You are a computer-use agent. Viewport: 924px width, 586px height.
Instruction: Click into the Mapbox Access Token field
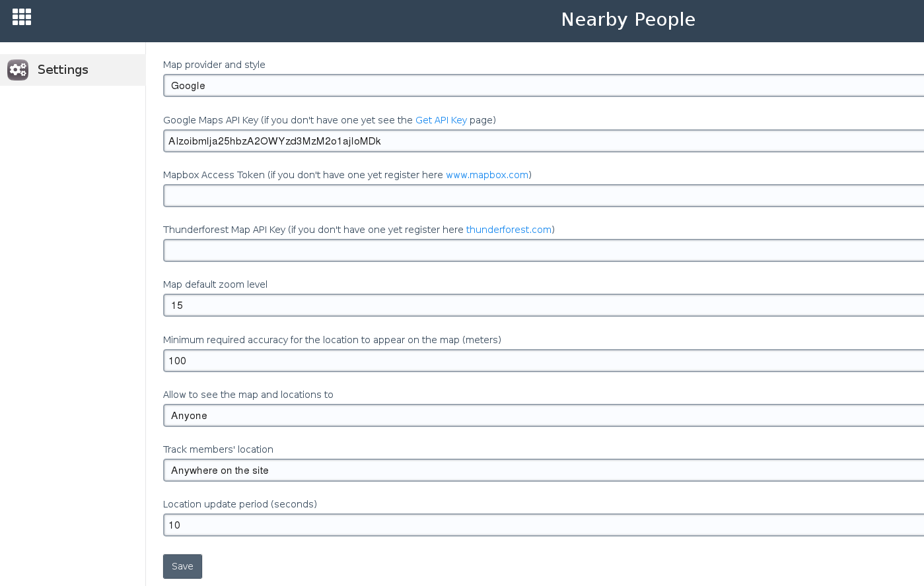pyautogui.click(x=543, y=196)
